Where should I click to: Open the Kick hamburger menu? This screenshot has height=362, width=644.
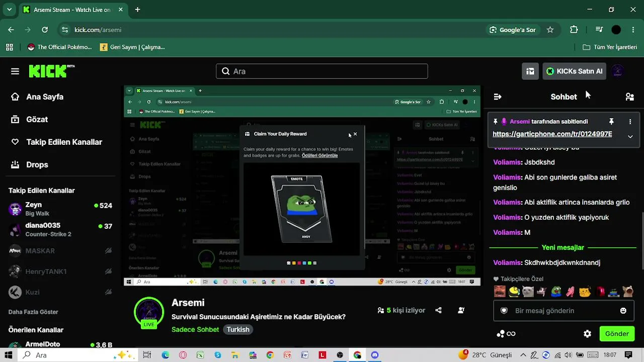(x=15, y=71)
